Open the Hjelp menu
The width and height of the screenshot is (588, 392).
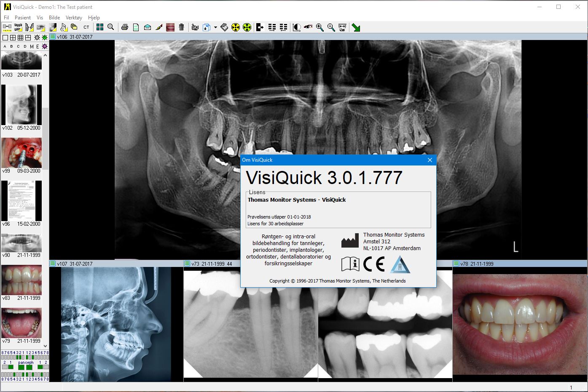pos(94,18)
